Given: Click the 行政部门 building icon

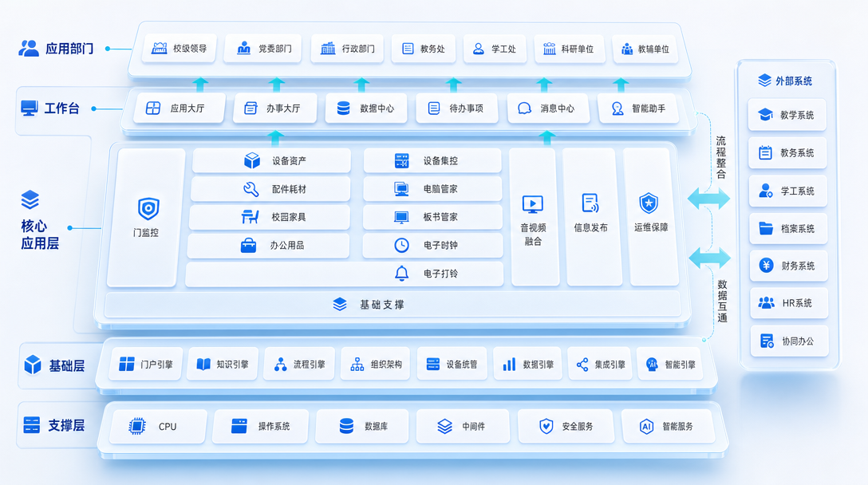Looking at the screenshot, I should point(328,48).
